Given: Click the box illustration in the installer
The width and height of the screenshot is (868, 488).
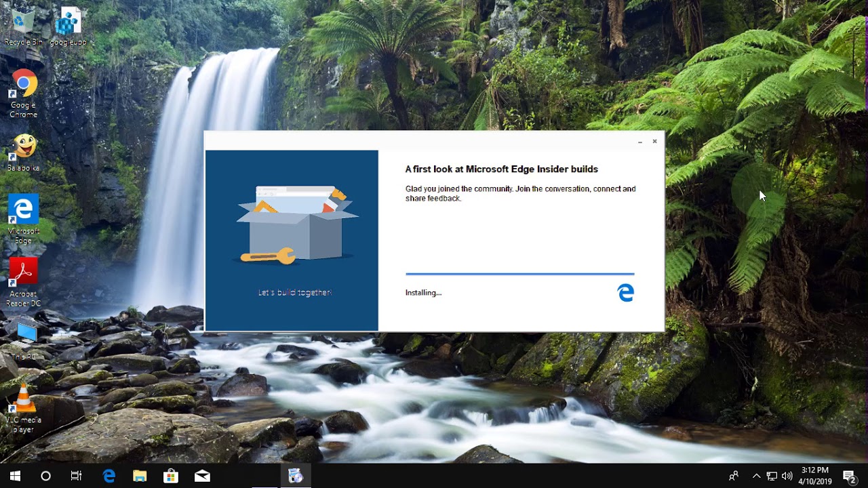Looking at the screenshot, I should tap(297, 225).
